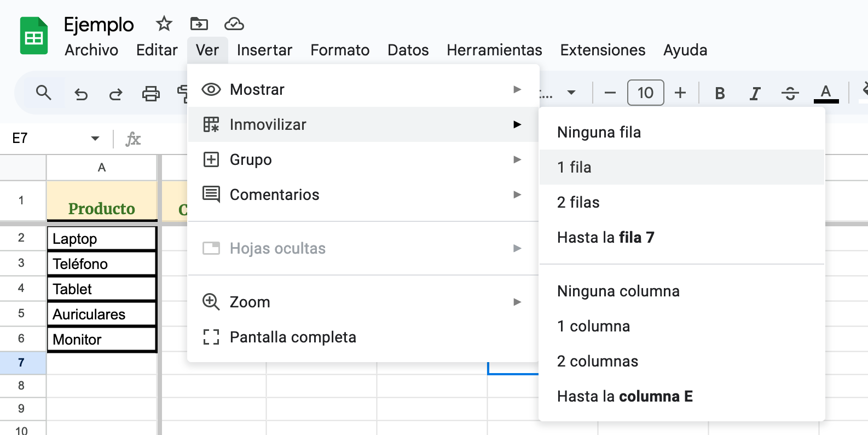The image size is (868, 435).
Task: Choose Pantalla completa option
Action: [293, 337]
